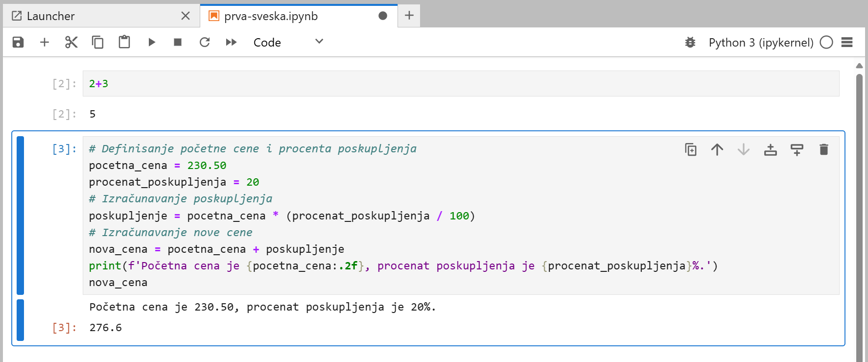Screen dimensions: 868x362
Task: Run the selected cell
Action: click(152, 42)
